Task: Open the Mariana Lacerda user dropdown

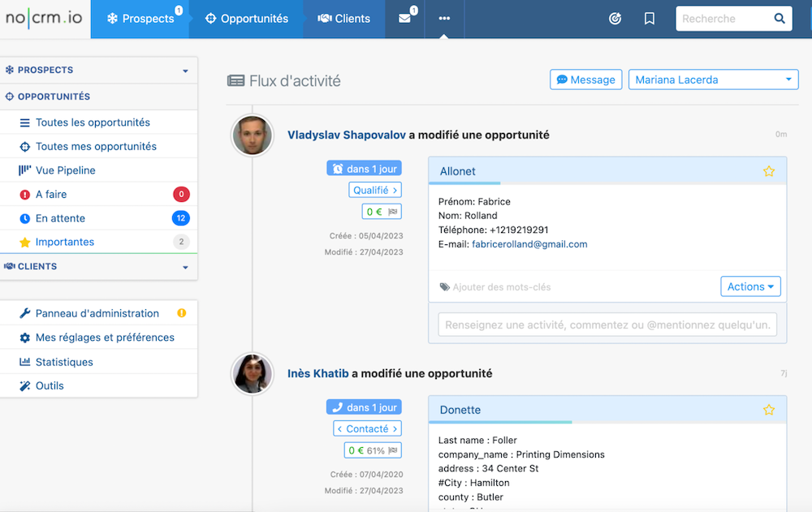Action: pos(713,80)
